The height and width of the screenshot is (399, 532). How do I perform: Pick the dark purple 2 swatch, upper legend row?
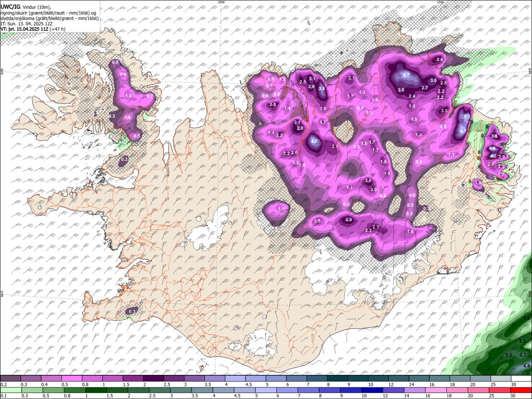(153, 379)
